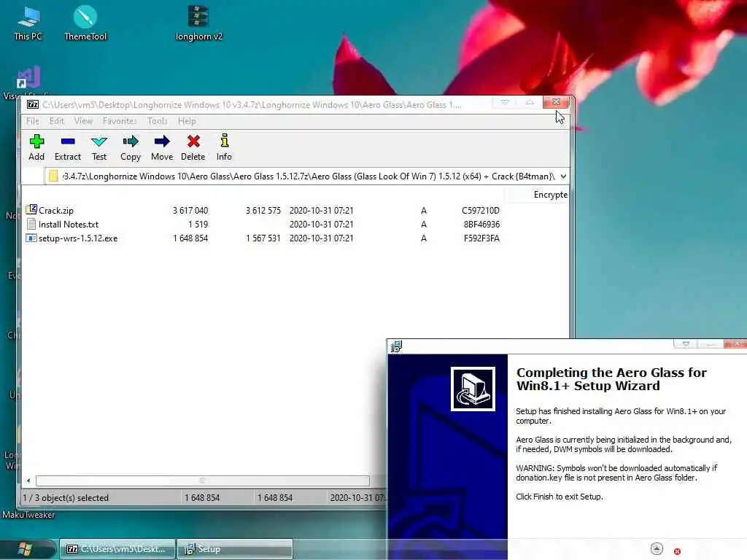Open This PC desktop icon
747x560 pixels.
(28, 17)
